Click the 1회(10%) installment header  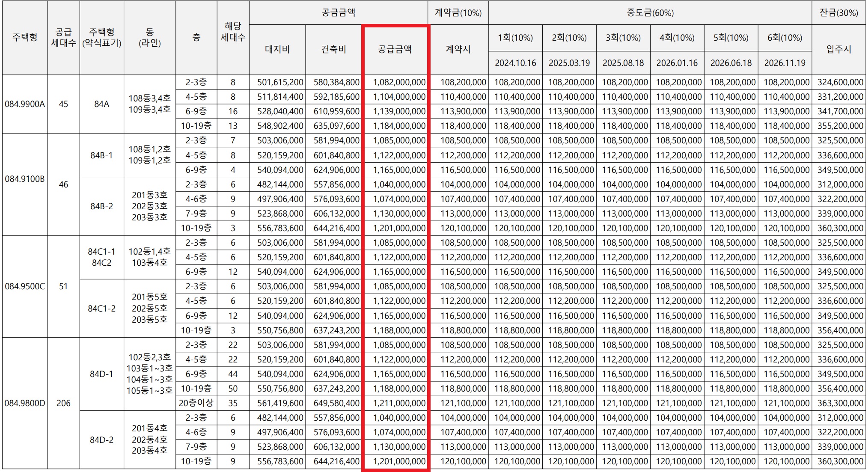[x=515, y=38]
